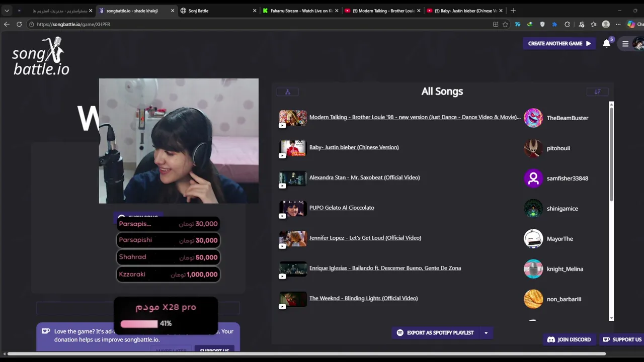This screenshot has height=362, width=644.
Task: Open the tab search chevron at top-left
Action: [7, 11]
